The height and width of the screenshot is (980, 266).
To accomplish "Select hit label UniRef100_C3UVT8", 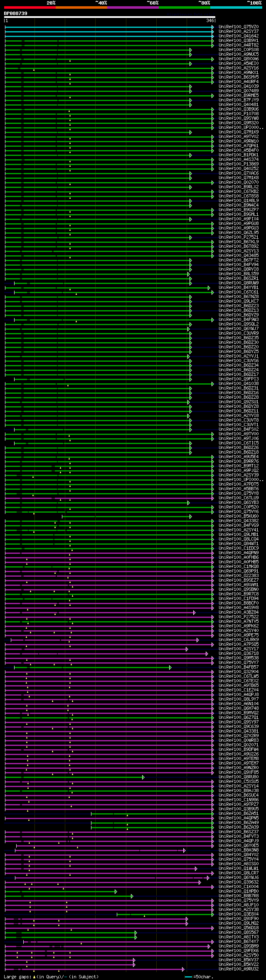I will coord(239,420).
